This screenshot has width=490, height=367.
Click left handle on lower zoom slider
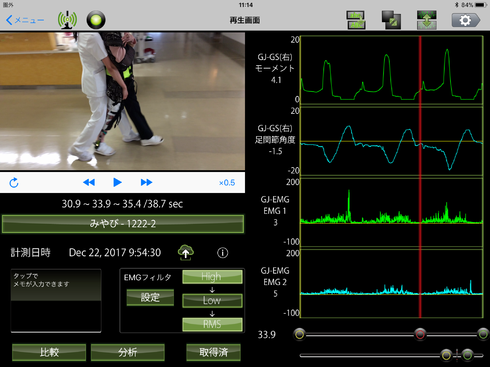(x=446, y=355)
